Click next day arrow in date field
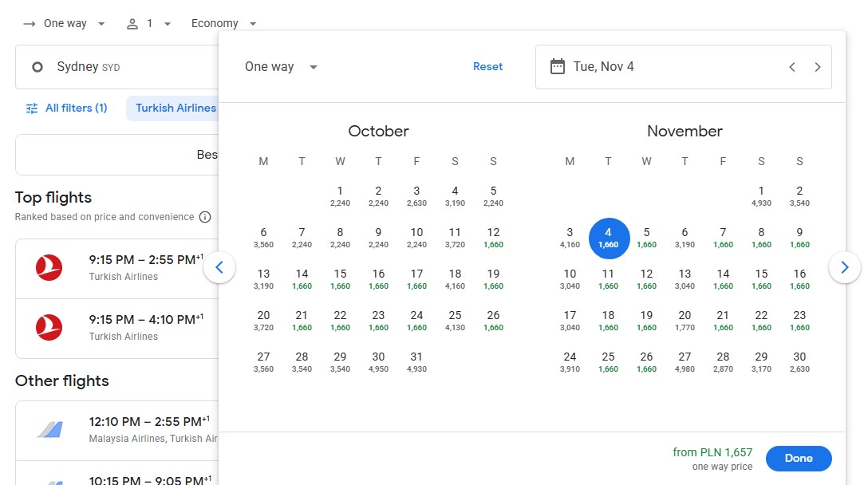868x485 pixels. (x=818, y=67)
